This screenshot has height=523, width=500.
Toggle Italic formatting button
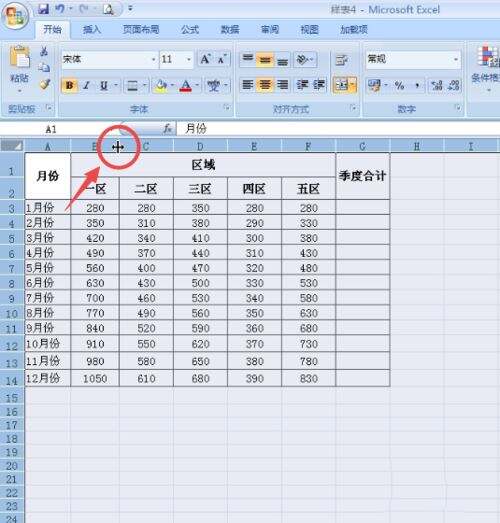point(87,86)
